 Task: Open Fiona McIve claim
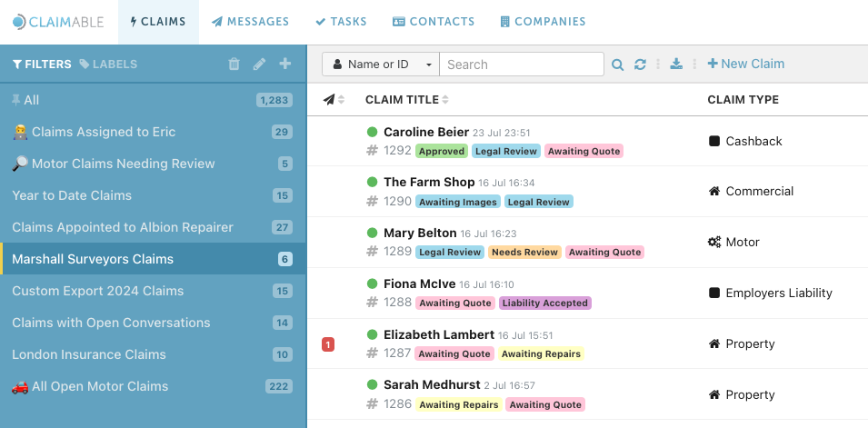click(x=420, y=284)
